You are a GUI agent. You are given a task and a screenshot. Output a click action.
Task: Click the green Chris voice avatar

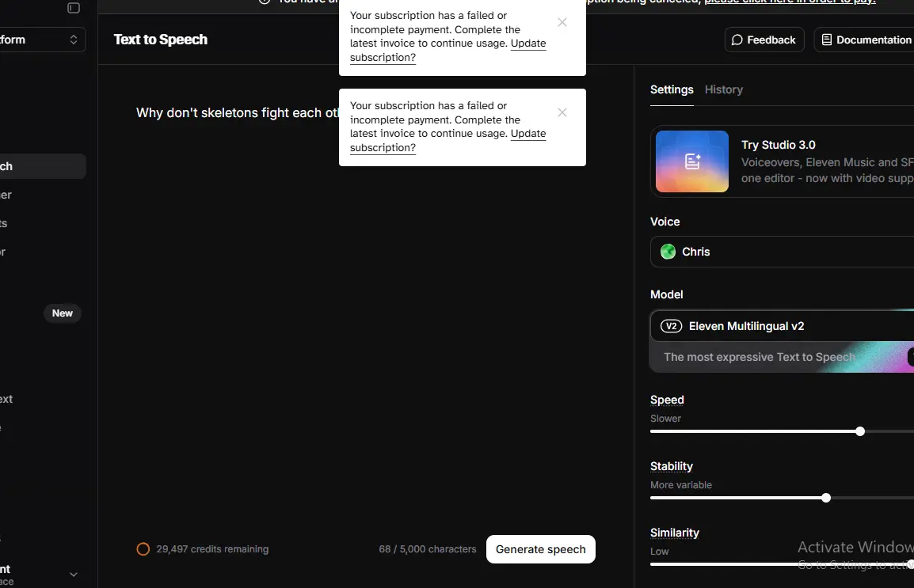[x=668, y=252]
